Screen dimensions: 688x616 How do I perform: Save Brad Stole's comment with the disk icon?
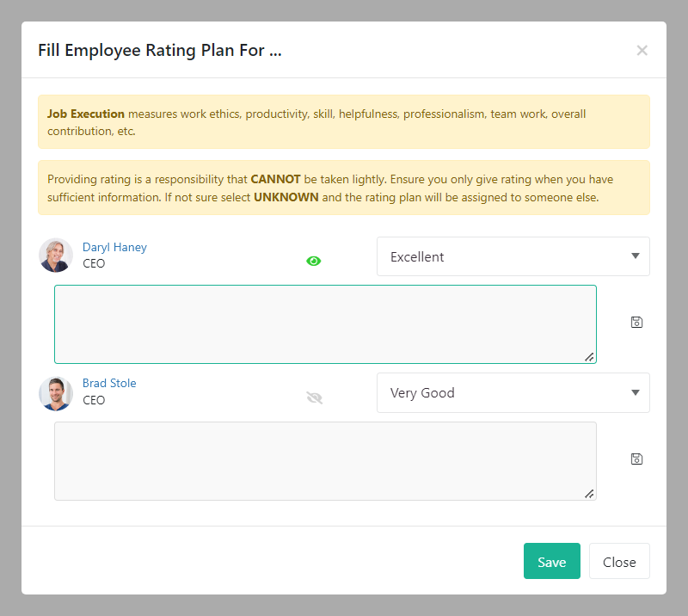636,459
